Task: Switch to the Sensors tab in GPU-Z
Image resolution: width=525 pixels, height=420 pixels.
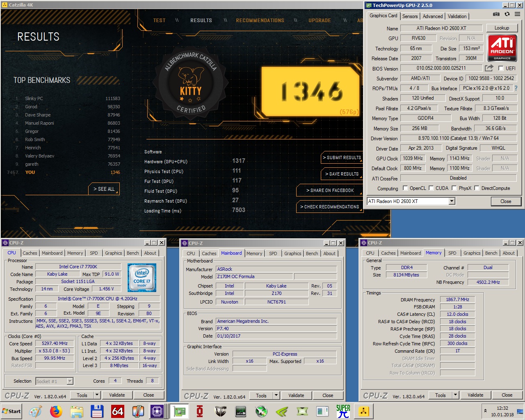Action: click(410, 16)
